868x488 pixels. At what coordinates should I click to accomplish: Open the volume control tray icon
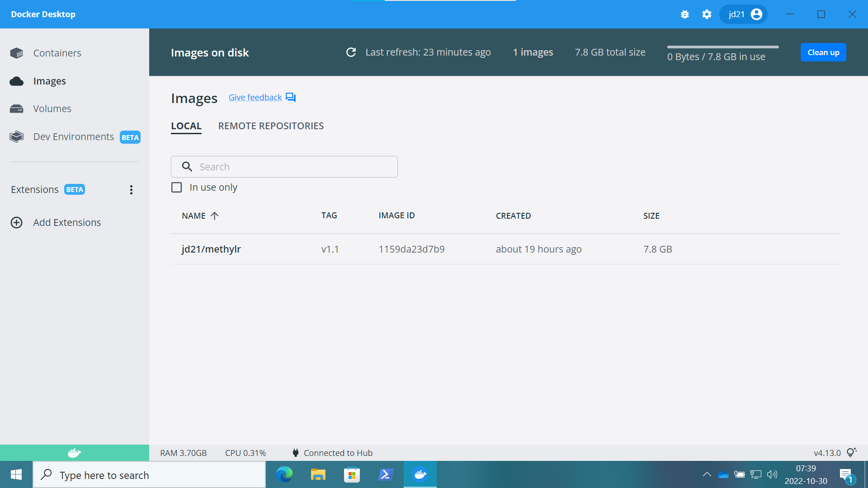(772, 474)
